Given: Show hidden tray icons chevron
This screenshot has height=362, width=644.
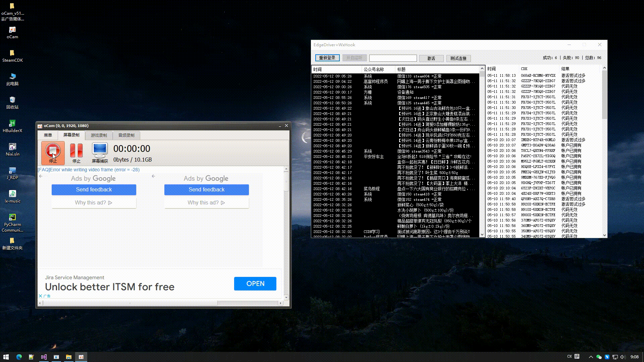Looking at the screenshot, I should [591, 357].
